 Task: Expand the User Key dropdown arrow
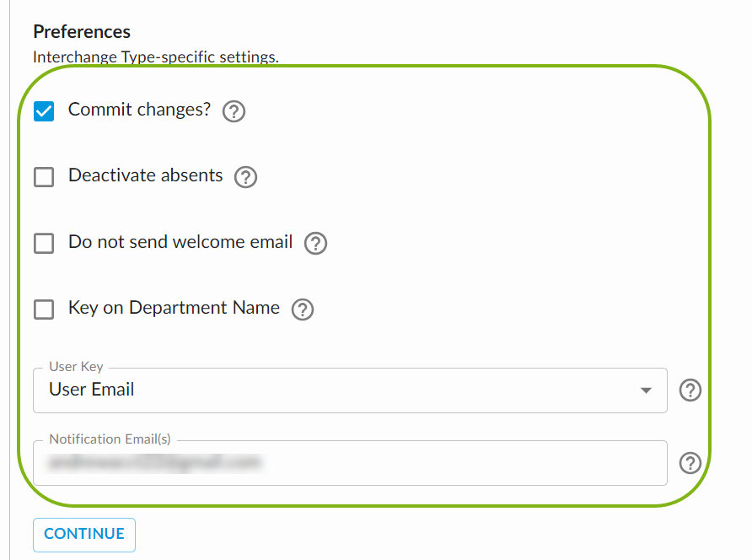point(646,390)
